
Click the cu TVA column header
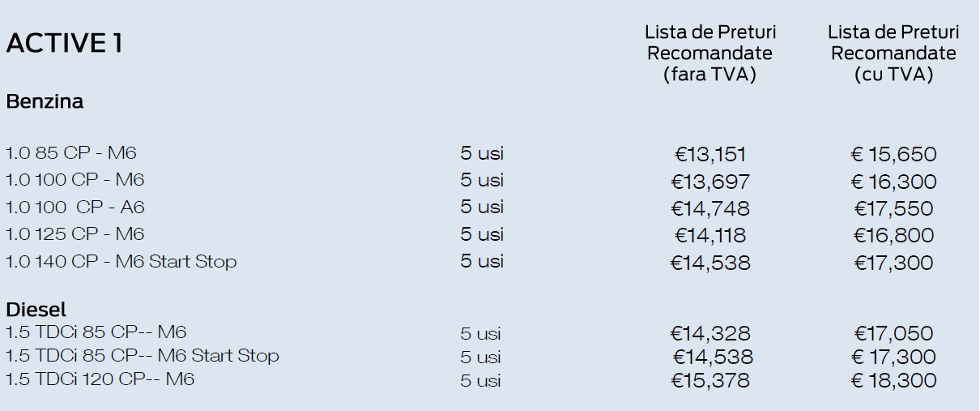click(x=893, y=54)
